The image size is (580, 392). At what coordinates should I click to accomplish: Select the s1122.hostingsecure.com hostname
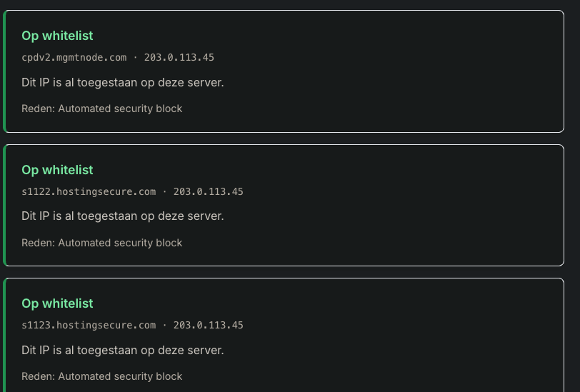point(89,191)
